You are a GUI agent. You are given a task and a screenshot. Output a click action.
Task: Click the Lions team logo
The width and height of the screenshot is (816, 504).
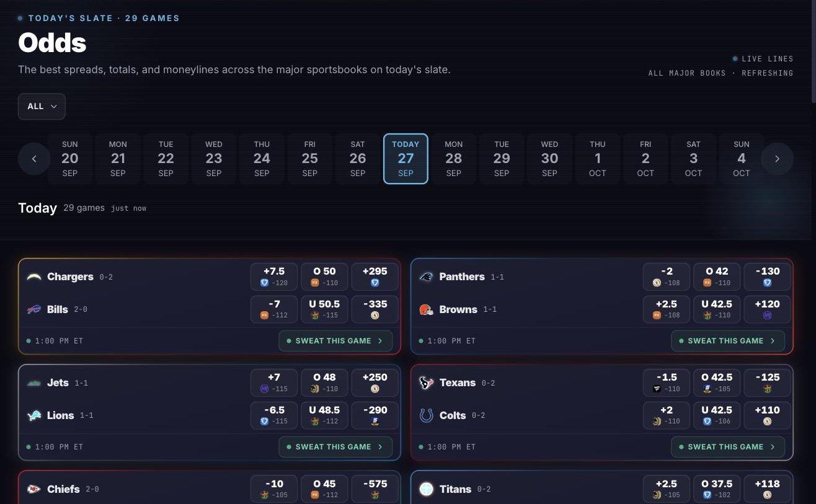(x=34, y=415)
